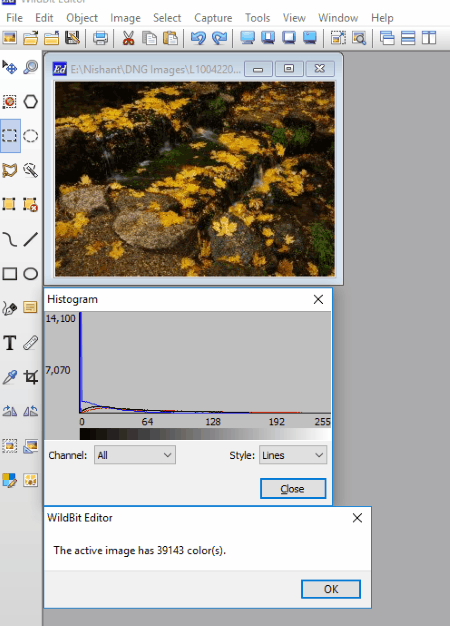Click the Cut scissors icon
Screen dimensions: 450x626
pyautogui.click(x=128, y=38)
